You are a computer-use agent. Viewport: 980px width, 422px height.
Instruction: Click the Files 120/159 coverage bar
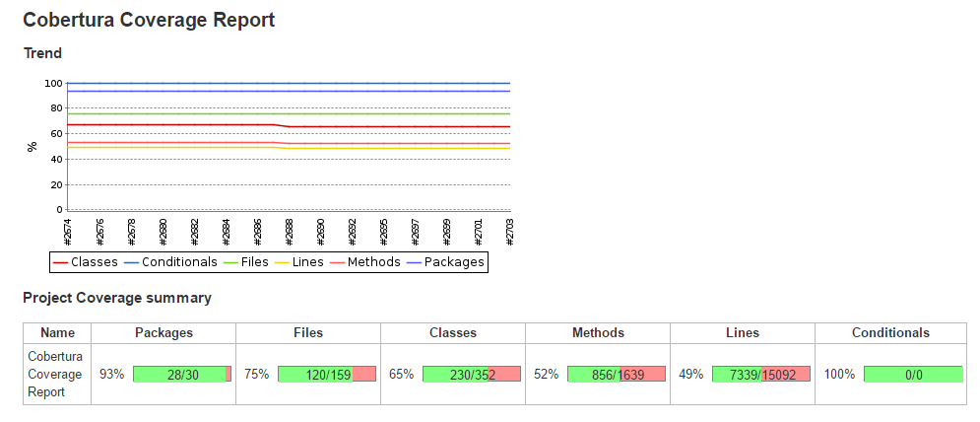point(327,375)
